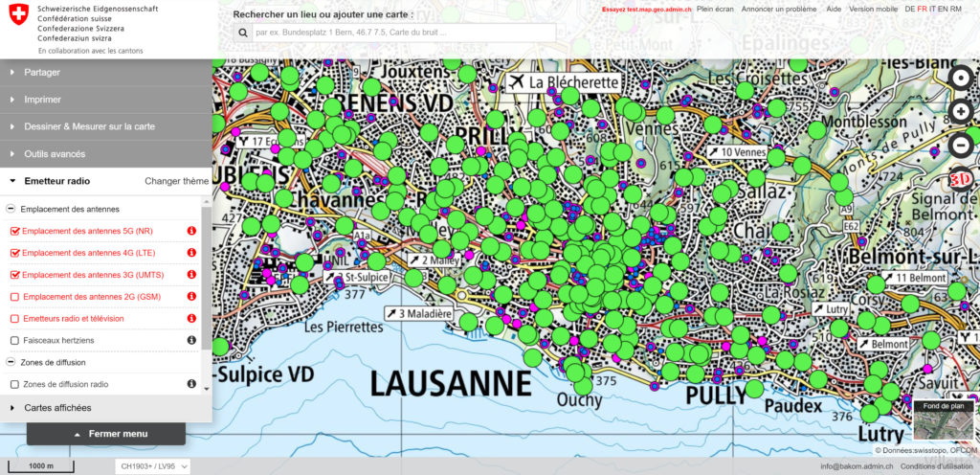Expand the Outils avancés section

[106, 154]
